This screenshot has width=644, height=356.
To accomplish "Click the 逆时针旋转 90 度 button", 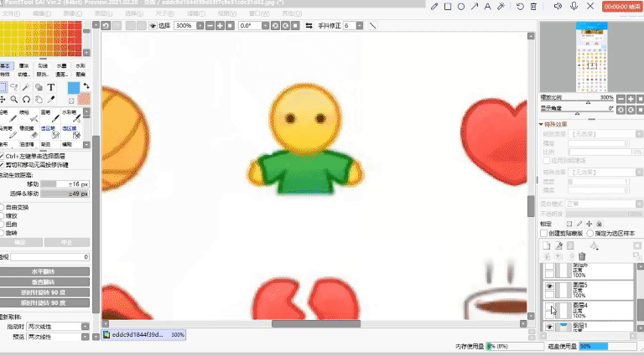I will (x=44, y=292).
